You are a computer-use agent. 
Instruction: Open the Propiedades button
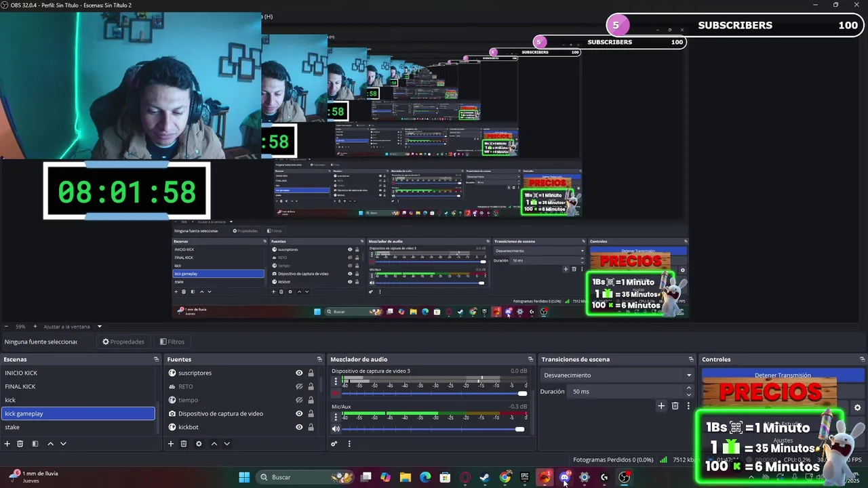123,342
